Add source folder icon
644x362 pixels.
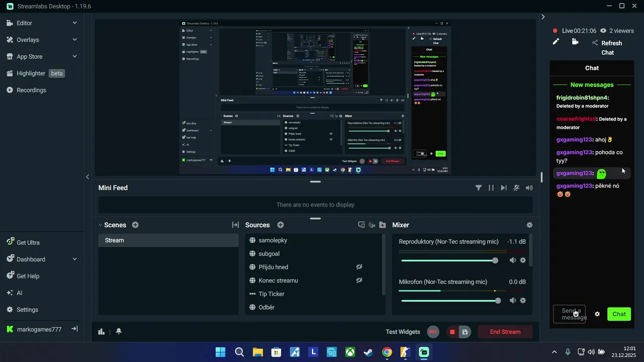pos(382,225)
